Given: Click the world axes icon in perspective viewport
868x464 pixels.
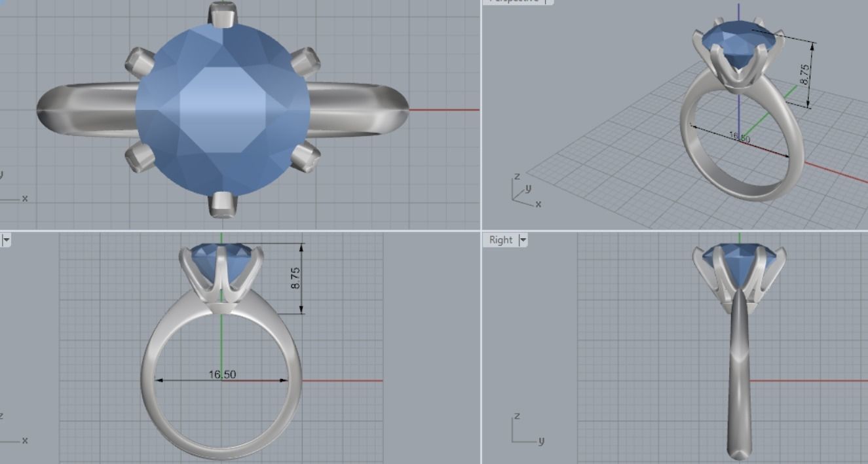Looking at the screenshot, I should [525, 192].
